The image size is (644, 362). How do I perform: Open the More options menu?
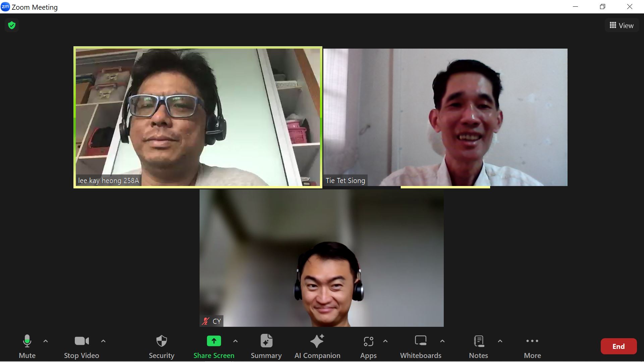[532, 347]
